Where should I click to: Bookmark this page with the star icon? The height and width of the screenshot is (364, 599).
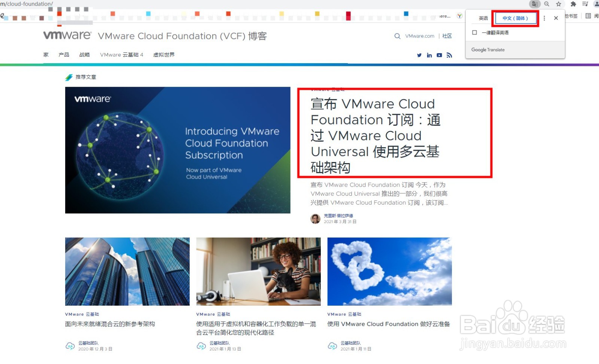click(559, 4)
